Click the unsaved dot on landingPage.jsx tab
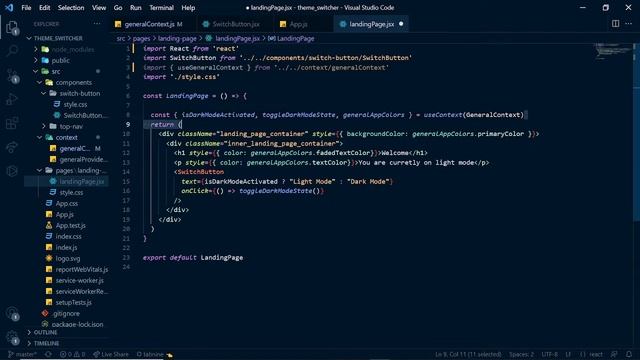Image resolution: width=640 pixels, height=360 pixels. point(401,24)
